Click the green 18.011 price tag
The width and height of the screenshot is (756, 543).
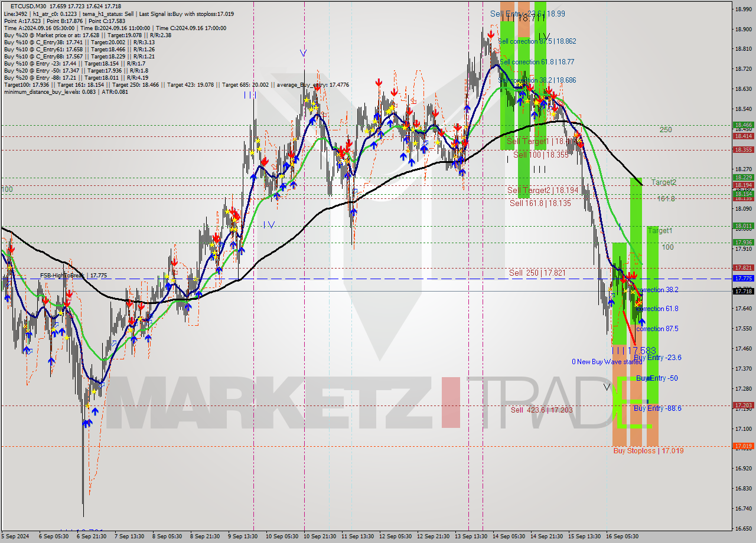[x=743, y=226]
